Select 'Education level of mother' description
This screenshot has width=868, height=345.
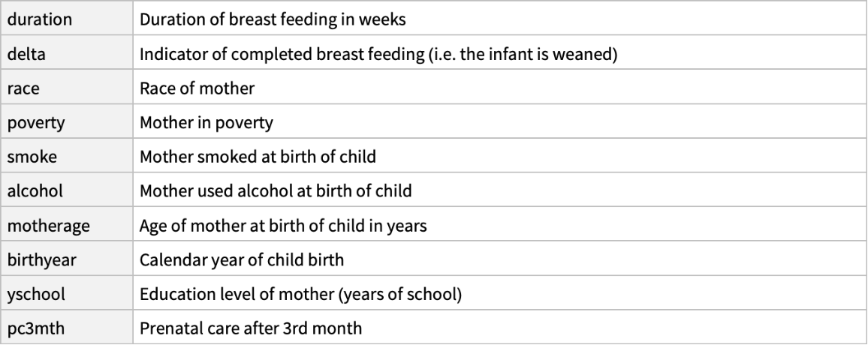(300, 294)
